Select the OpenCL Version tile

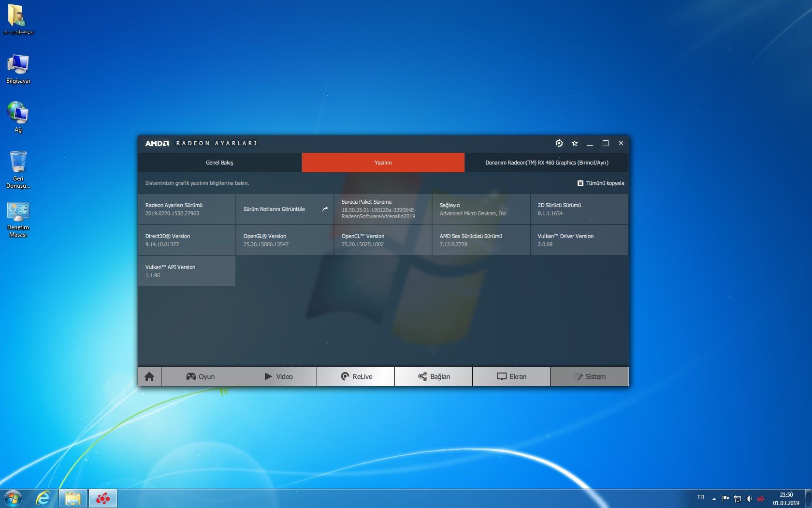383,240
